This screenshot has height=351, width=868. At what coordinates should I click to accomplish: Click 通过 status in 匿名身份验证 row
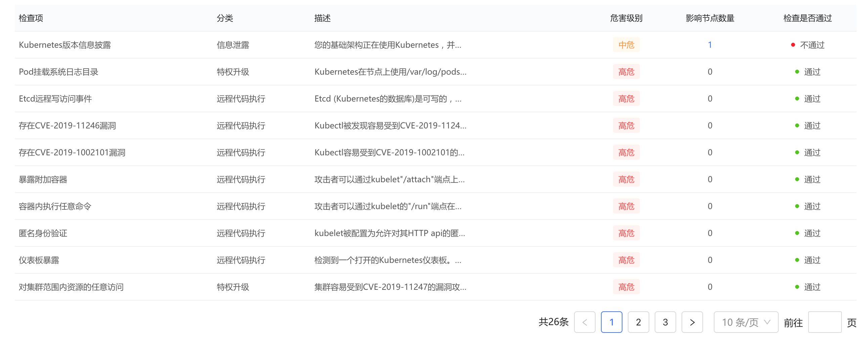click(807, 233)
